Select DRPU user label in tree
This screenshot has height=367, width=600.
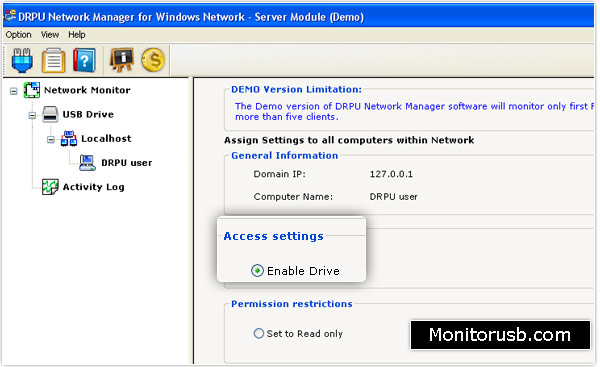click(127, 163)
